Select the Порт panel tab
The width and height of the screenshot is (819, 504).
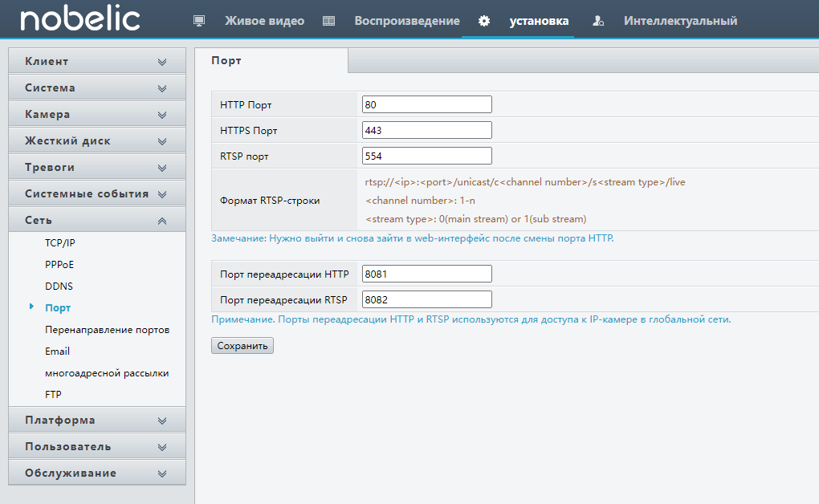(x=271, y=60)
